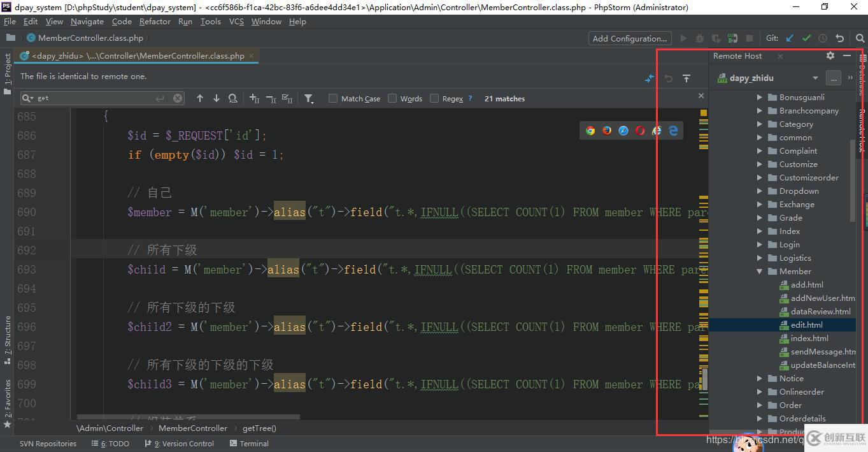Open search filter funnel icon

(x=309, y=98)
